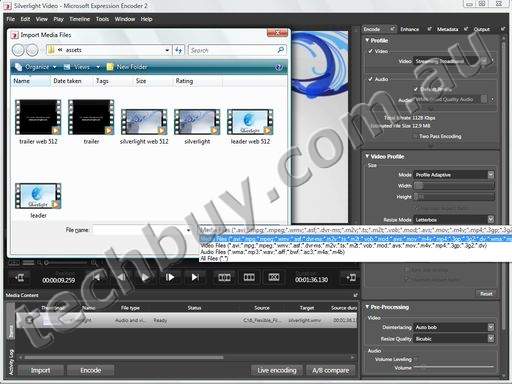Pop out the Encode tab panel icon
The image size is (512, 384).
click(392, 29)
